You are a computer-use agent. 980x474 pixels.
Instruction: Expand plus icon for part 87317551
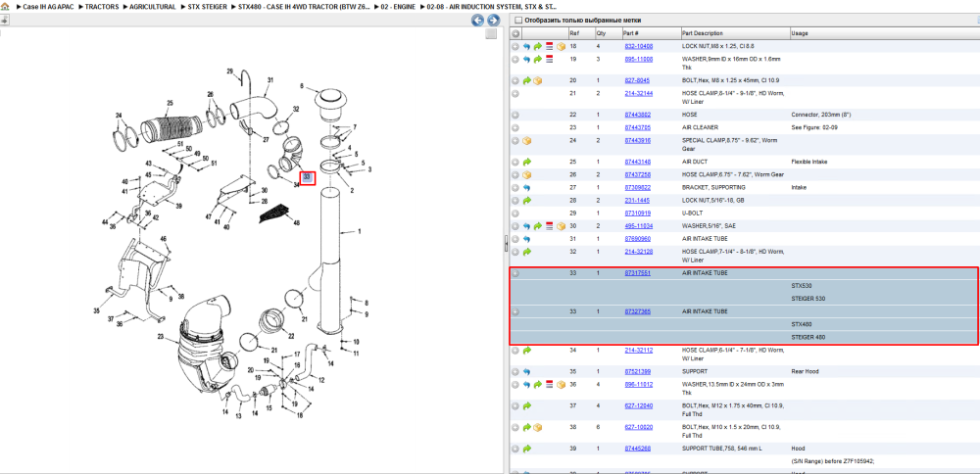(x=515, y=273)
